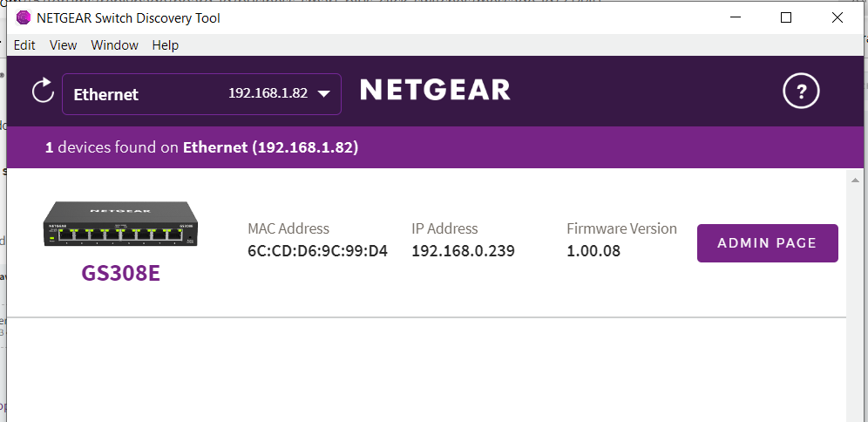Click the MAC address 6C:CD:D6:9C:99:D4

pyautogui.click(x=317, y=251)
